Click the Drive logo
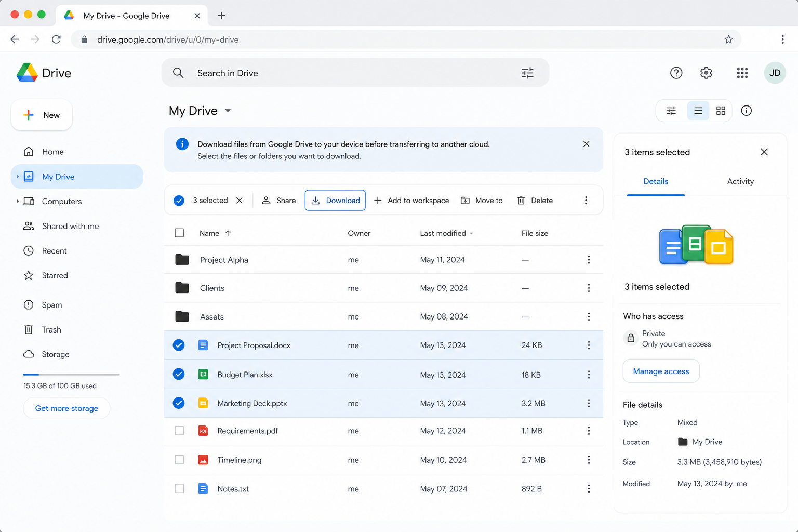The width and height of the screenshot is (798, 532). [44, 73]
